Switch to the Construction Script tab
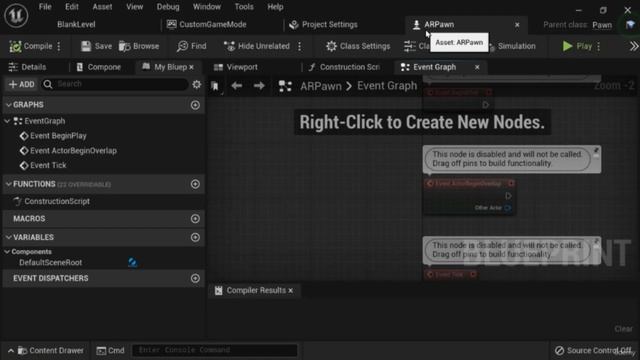The image size is (640, 360). pyautogui.click(x=344, y=67)
